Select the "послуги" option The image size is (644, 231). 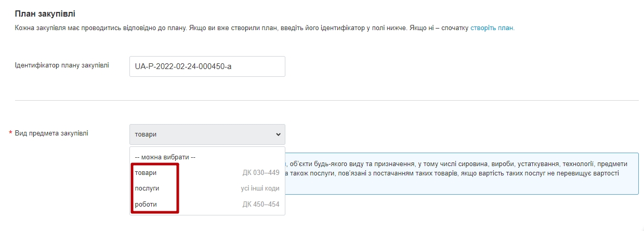(x=147, y=188)
